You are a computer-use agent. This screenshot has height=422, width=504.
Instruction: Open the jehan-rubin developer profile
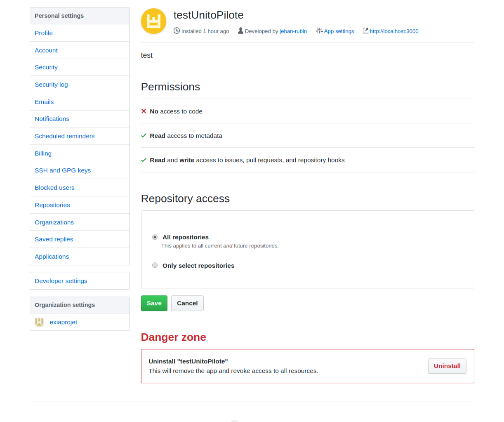click(293, 31)
